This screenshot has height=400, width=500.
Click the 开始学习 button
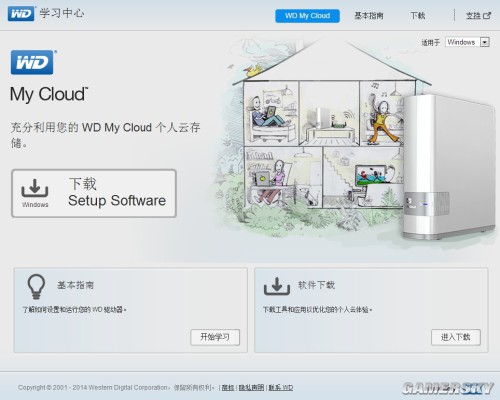[x=215, y=337]
